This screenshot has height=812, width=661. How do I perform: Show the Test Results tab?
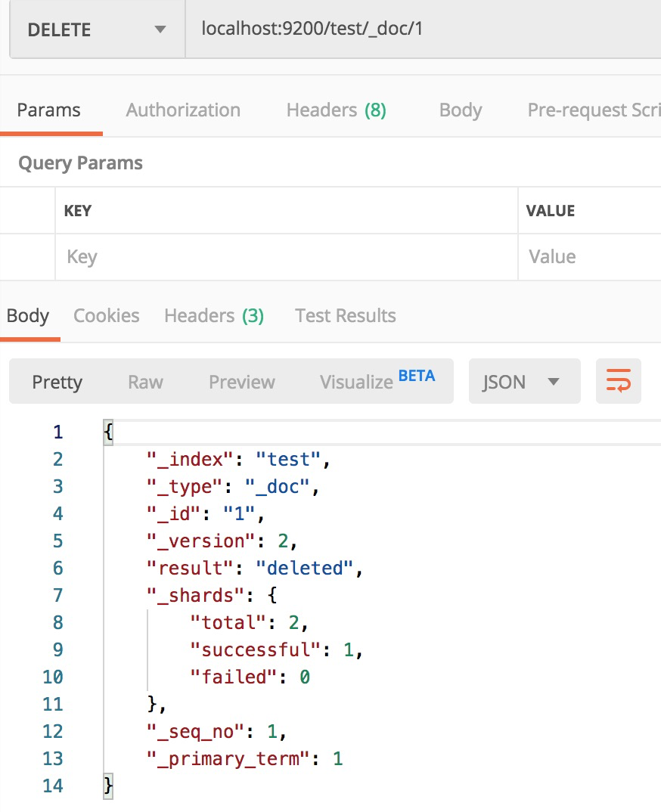pyautogui.click(x=345, y=315)
